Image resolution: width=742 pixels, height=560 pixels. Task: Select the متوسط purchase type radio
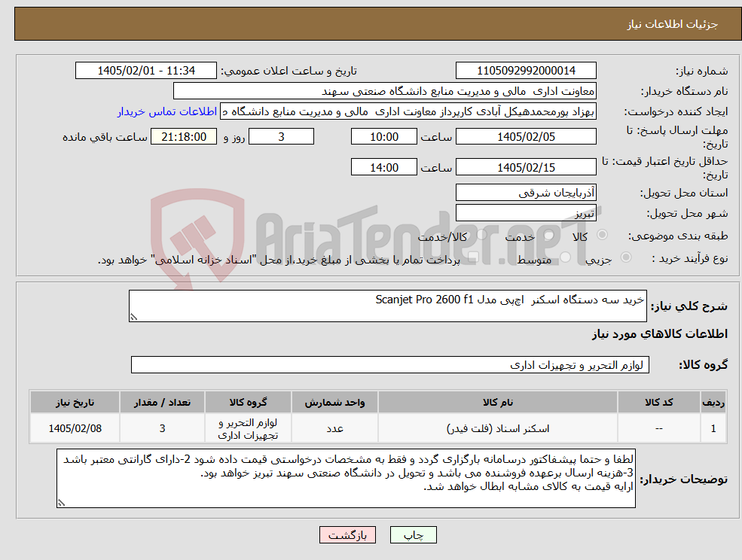(x=566, y=257)
